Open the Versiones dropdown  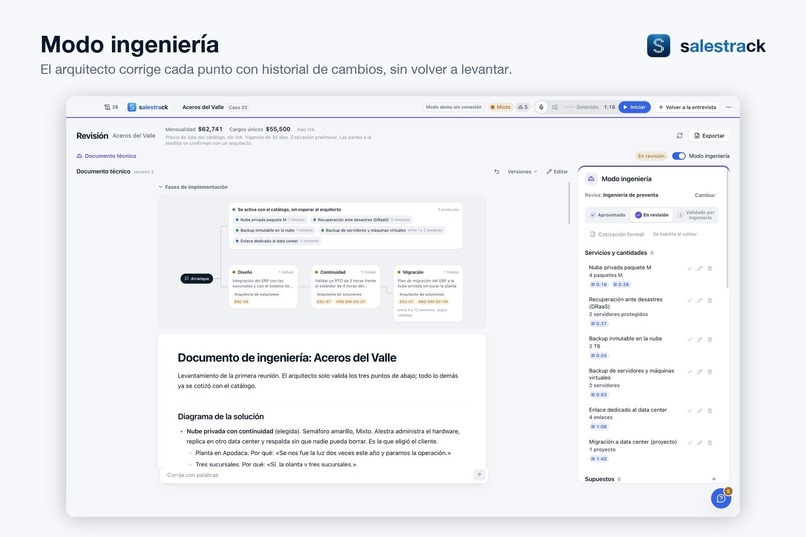pyautogui.click(x=522, y=172)
